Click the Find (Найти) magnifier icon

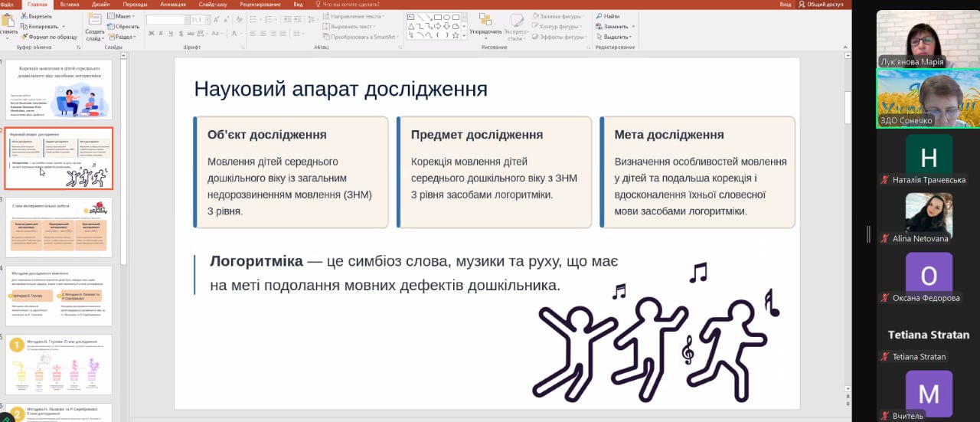[x=599, y=16]
